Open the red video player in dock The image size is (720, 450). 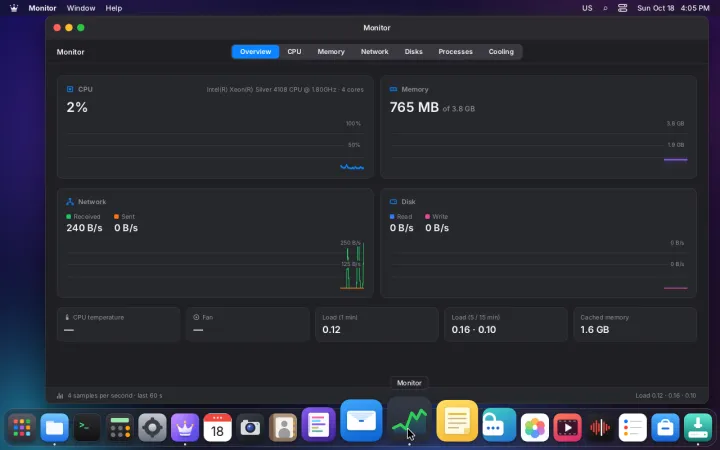568,428
